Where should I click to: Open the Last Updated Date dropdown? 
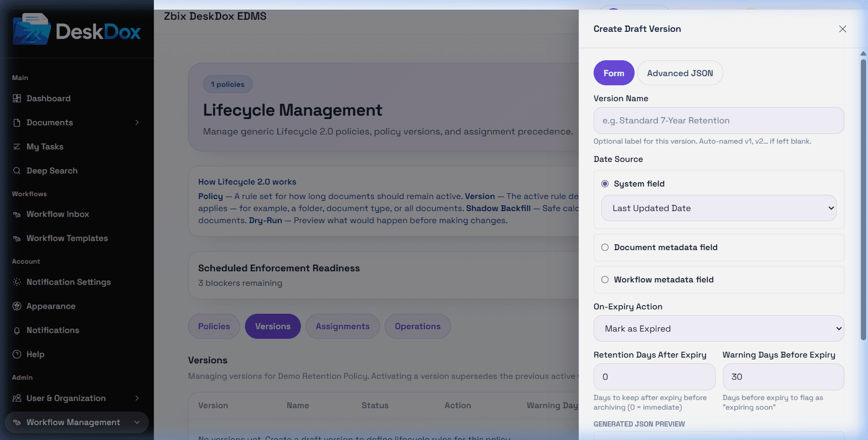point(719,208)
